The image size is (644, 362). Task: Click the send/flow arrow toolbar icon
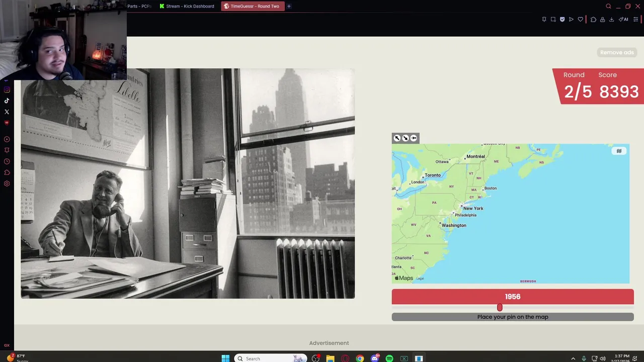click(571, 19)
